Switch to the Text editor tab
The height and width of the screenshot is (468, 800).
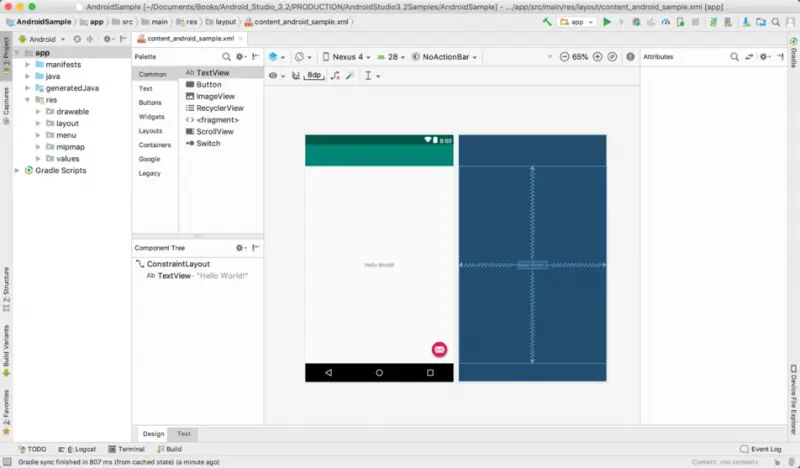[184, 434]
